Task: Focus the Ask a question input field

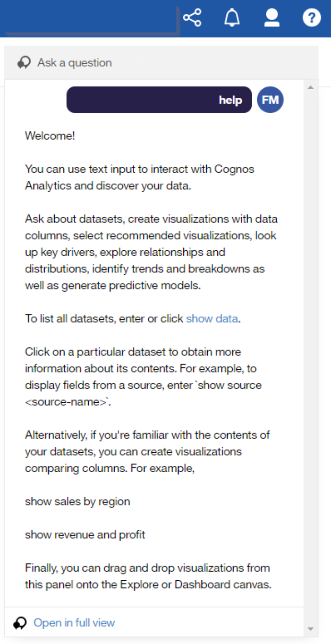Action: (x=161, y=63)
